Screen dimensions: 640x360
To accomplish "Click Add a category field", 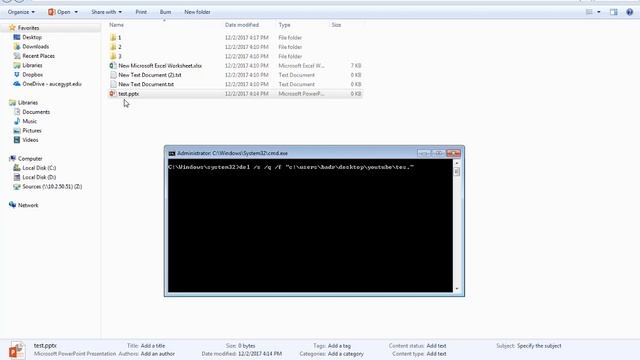I will pyautogui.click(x=345, y=354).
